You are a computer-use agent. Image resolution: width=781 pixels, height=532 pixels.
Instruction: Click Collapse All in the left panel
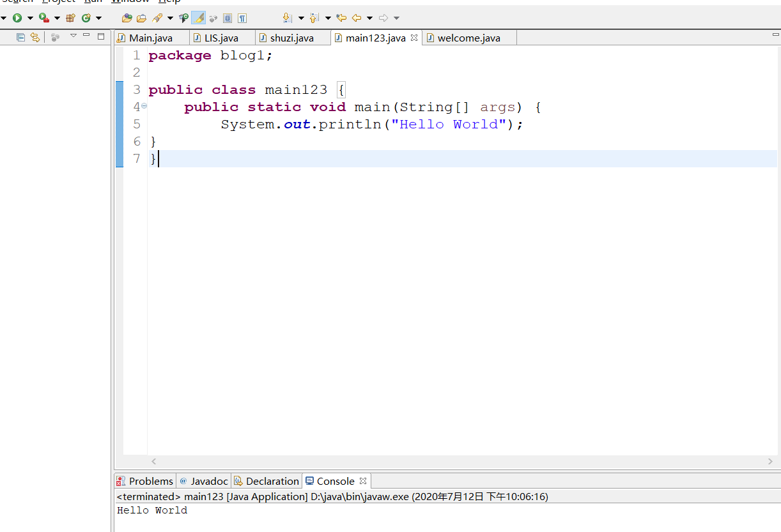(21, 38)
